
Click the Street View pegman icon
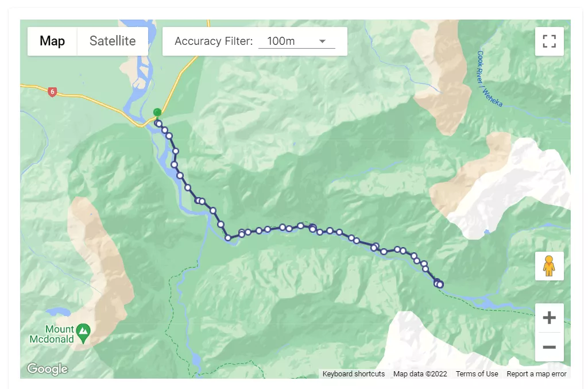(x=549, y=266)
